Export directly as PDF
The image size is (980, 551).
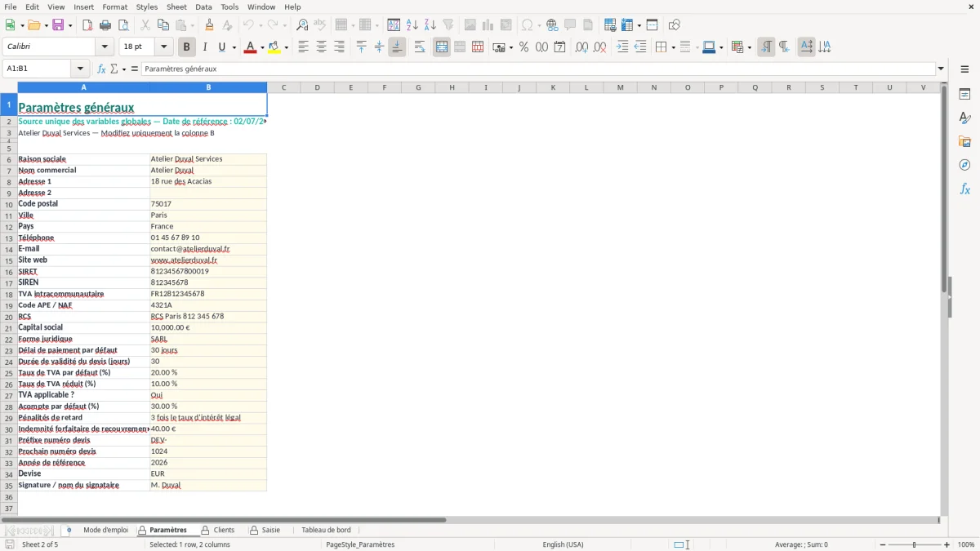pos(87,25)
